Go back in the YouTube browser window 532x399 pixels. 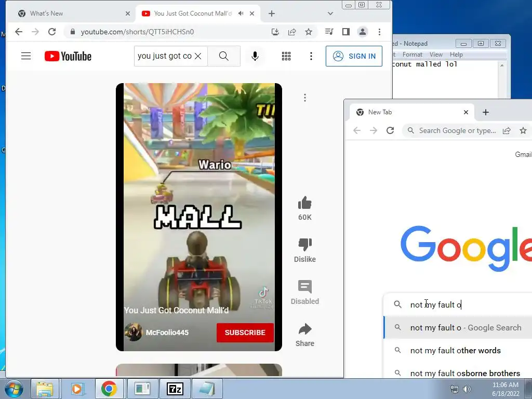[19, 32]
